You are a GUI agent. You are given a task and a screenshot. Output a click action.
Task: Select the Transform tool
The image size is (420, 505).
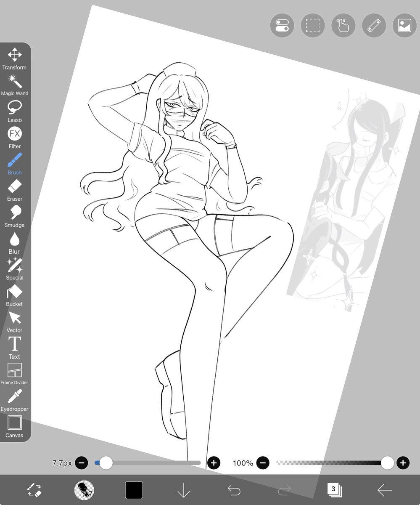coord(15,59)
